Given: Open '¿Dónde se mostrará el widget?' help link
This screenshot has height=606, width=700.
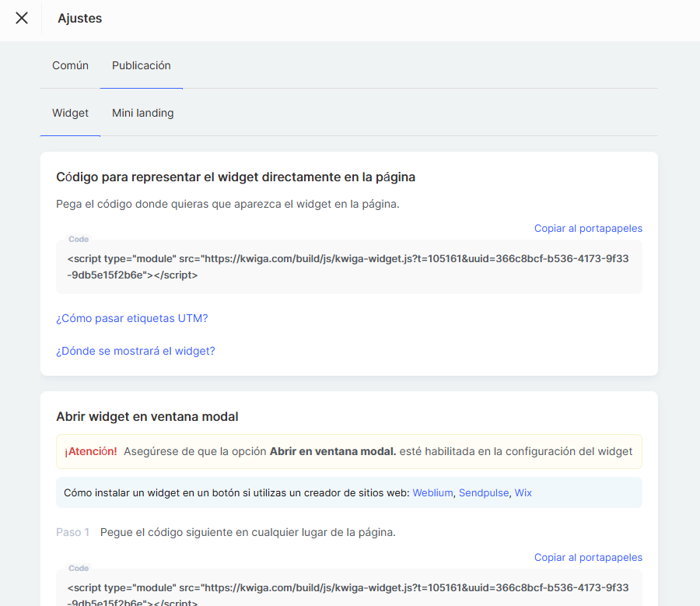Looking at the screenshot, I should click(135, 351).
